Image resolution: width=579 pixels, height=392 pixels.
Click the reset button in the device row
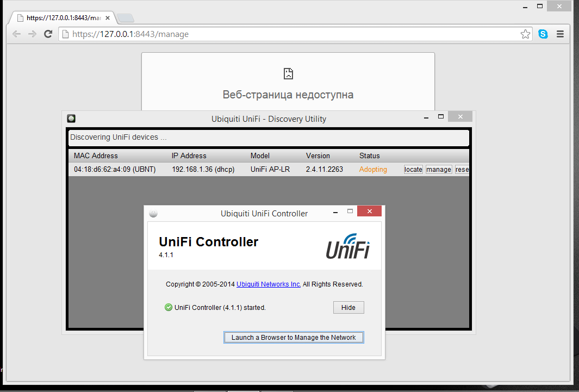pyautogui.click(x=462, y=170)
